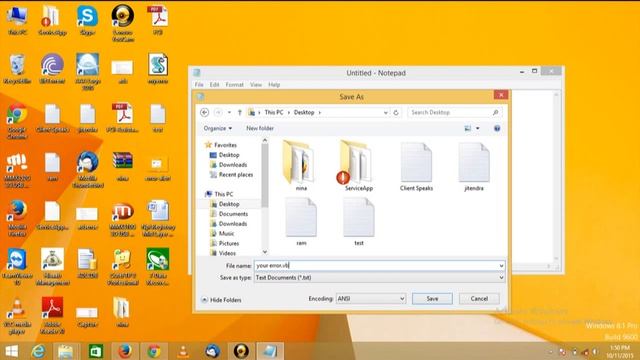The image size is (640, 360).
Task: Click the chevron after This PC breadcrumb
Action: click(289, 112)
